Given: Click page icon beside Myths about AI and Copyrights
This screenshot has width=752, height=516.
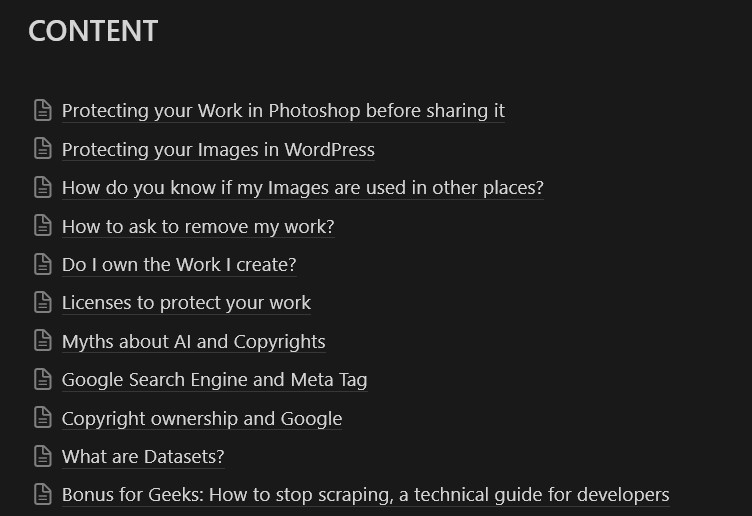Looking at the screenshot, I should point(42,341).
